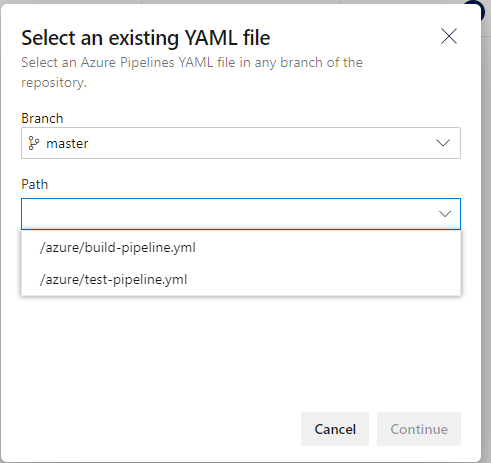Viewport: 491px width, 463px height.
Task: Click the Continue button
Action: point(419,429)
